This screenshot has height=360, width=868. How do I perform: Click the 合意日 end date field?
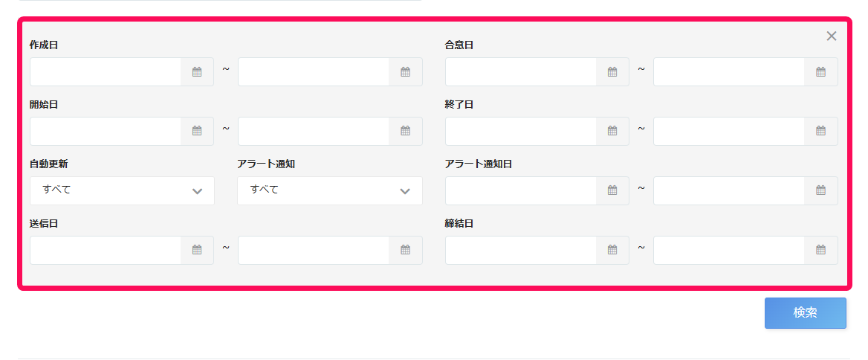(729, 72)
